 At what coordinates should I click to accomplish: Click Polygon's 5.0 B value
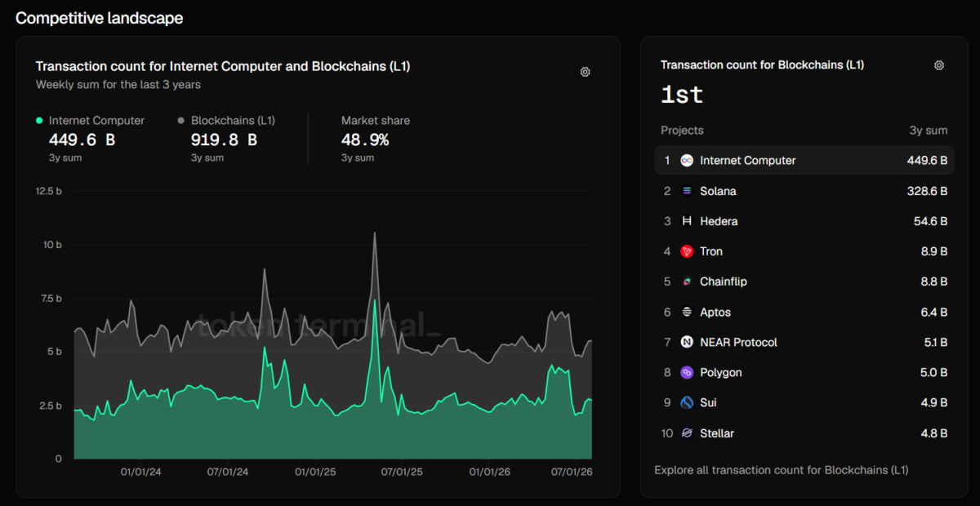pos(934,372)
